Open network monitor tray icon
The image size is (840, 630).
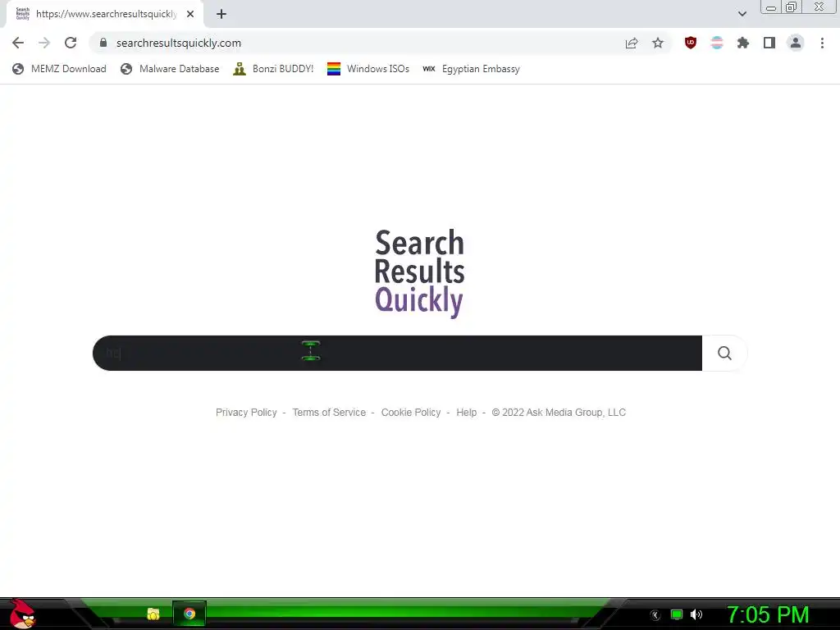[677, 614]
